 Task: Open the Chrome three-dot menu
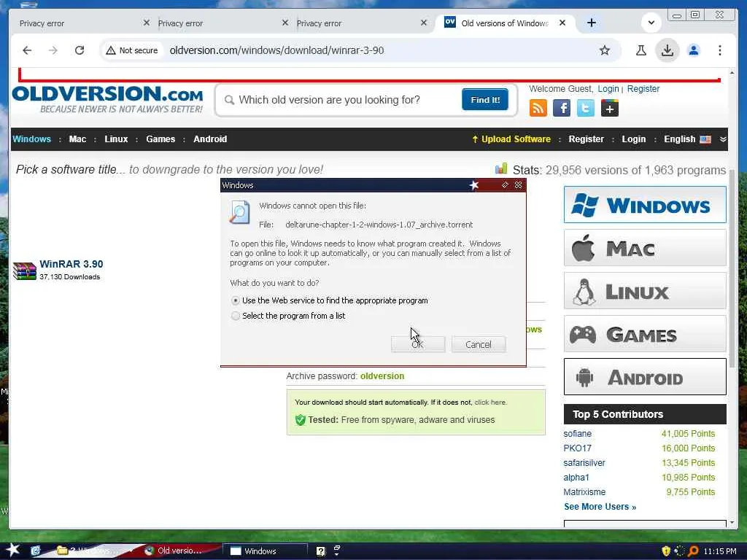[720, 50]
